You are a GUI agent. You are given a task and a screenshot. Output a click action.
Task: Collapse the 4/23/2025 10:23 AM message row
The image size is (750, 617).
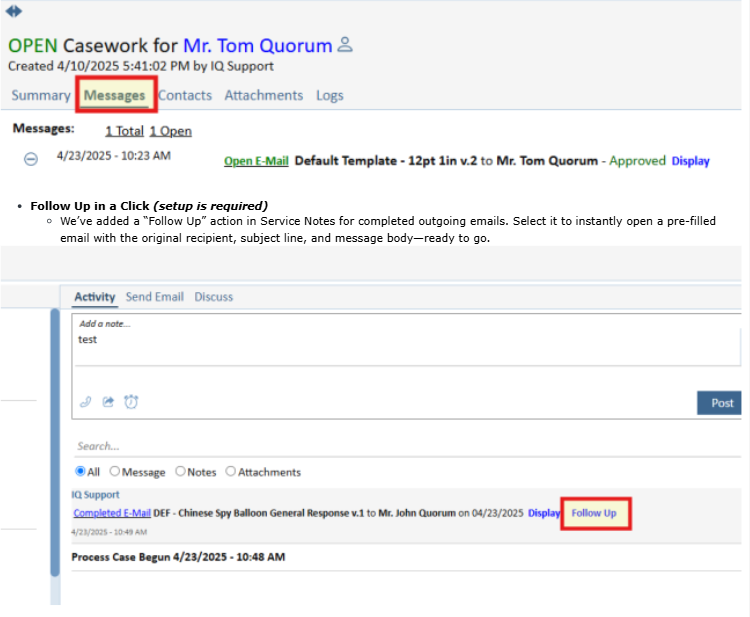pos(31,159)
